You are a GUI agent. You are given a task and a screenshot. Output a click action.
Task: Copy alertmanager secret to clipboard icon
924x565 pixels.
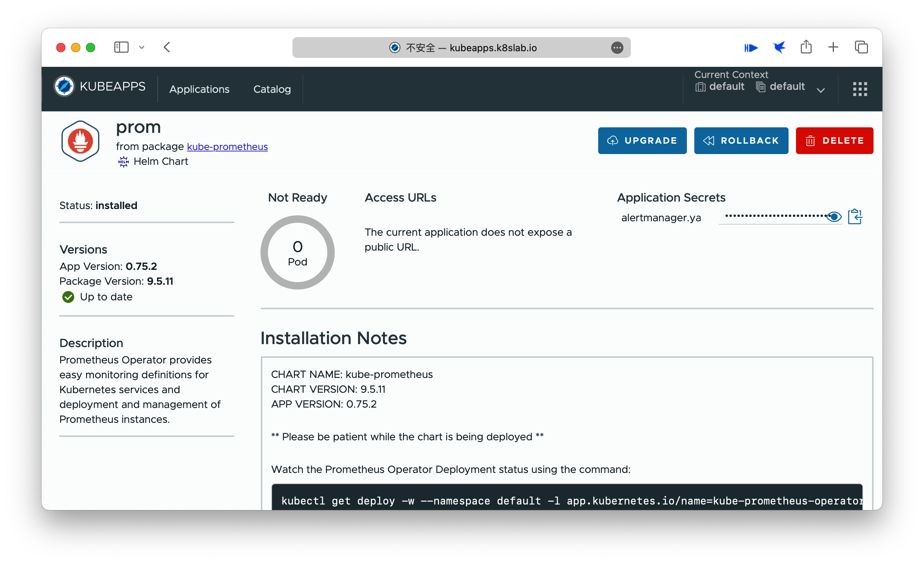(855, 217)
